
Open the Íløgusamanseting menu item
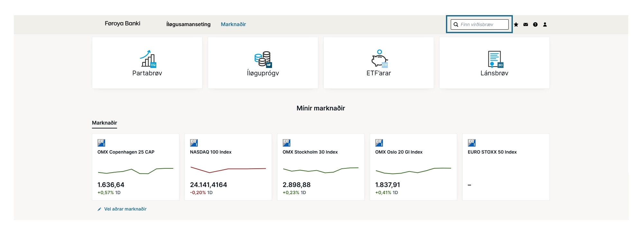188,24
